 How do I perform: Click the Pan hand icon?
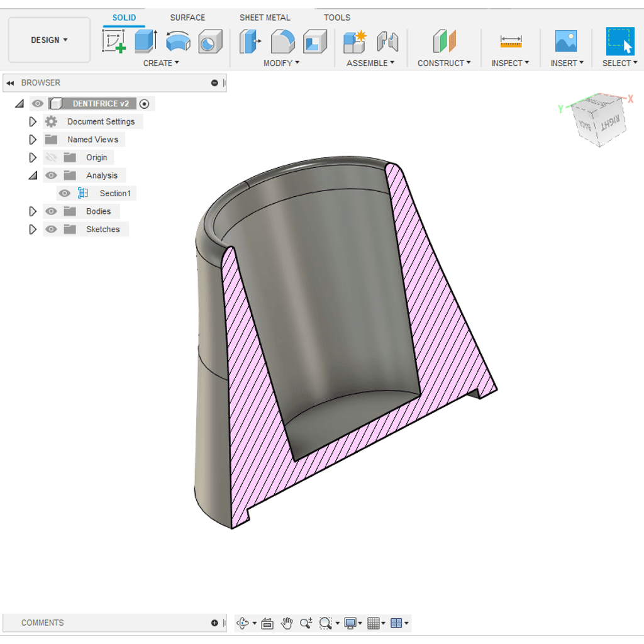[287, 623]
